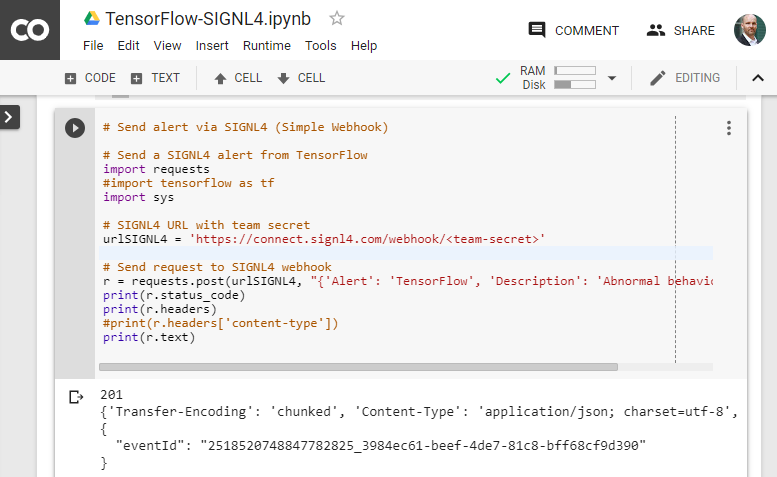The image size is (777, 477).
Task: Open the user account avatar
Action: point(749,30)
